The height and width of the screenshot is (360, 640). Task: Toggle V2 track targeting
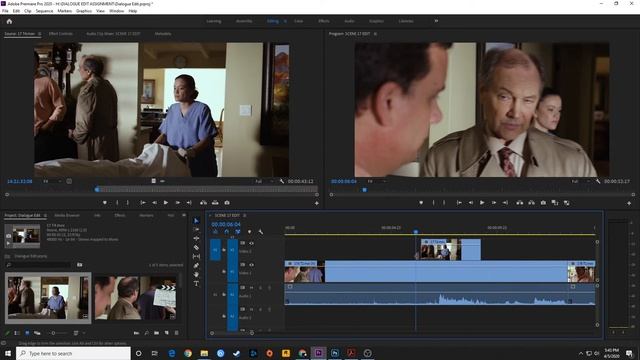point(233,249)
